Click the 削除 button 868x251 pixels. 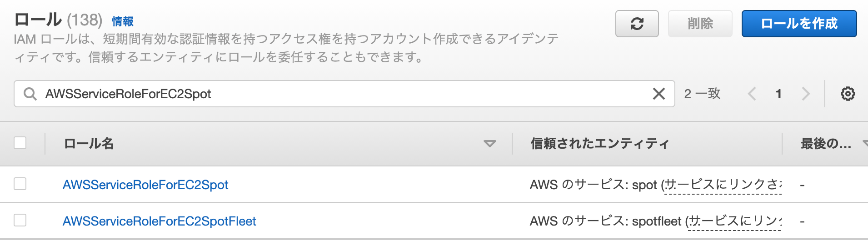700,24
